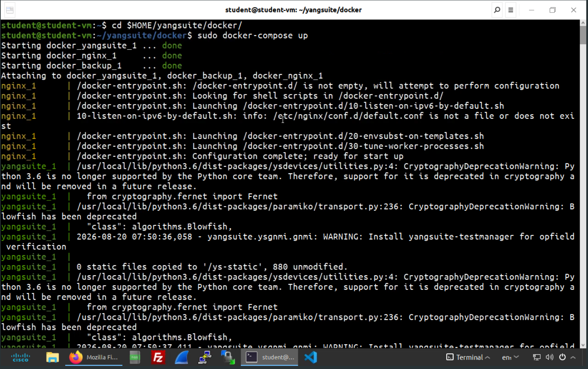The height and width of the screenshot is (369, 588).
Task: Click the "Starting docker_backup_1" line
Action: pos(92,66)
